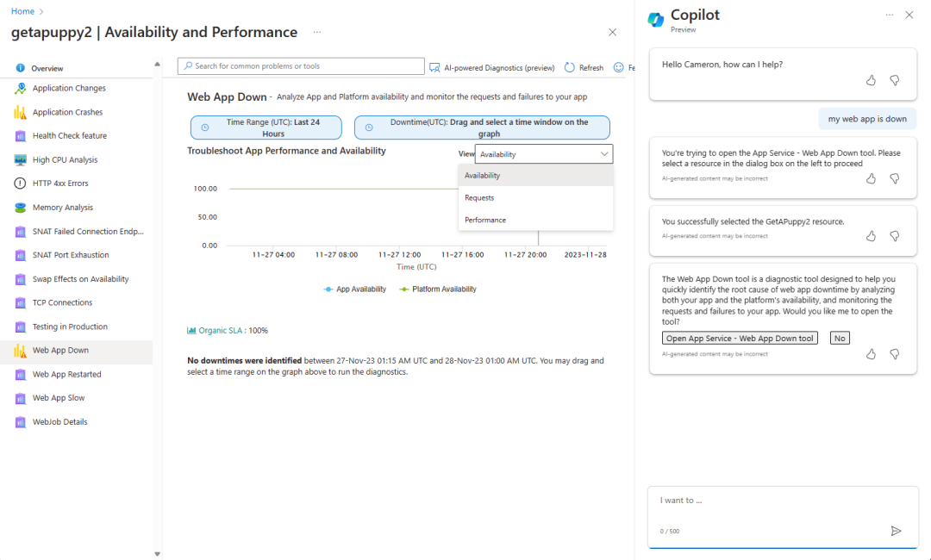This screenshot has height=560, width=931.
Task: Click Open App Service - Web App Down tool
Action: (x=740, y=339)
